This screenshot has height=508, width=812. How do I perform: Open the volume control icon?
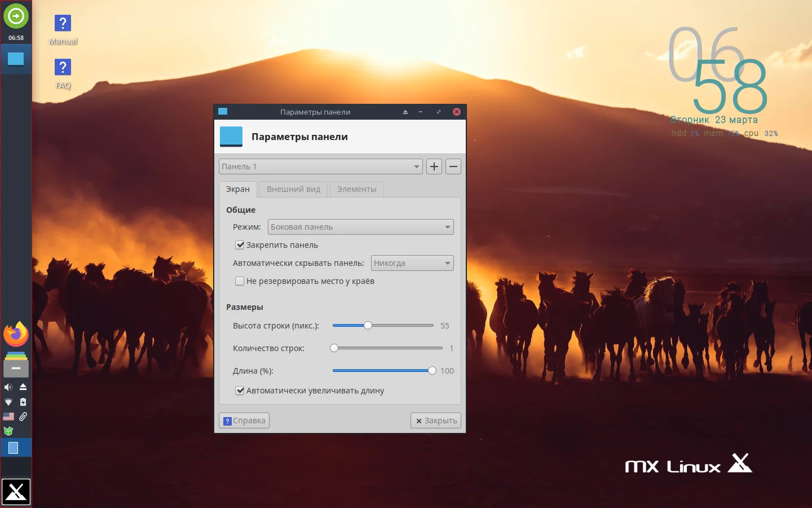point(8,387)
